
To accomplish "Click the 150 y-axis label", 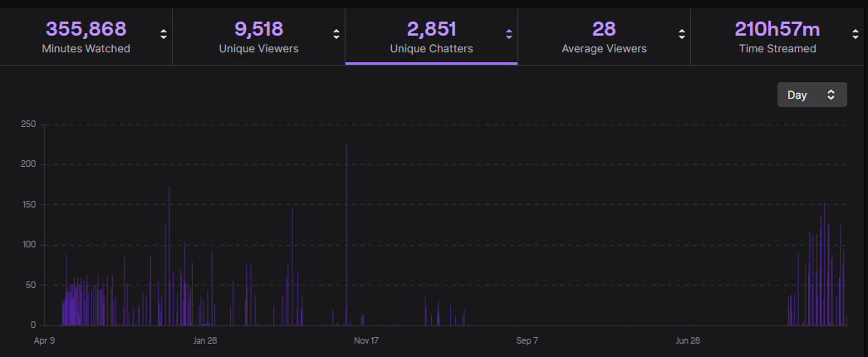I will [28, 205].
